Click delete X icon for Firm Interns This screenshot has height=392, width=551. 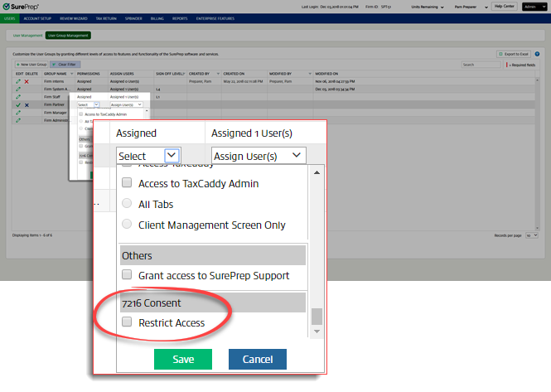point(27,81)
